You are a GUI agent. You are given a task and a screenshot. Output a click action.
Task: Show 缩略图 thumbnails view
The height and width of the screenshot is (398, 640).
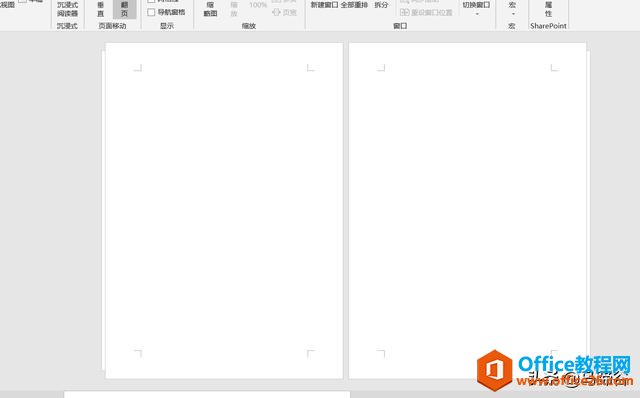coord(210,9)
